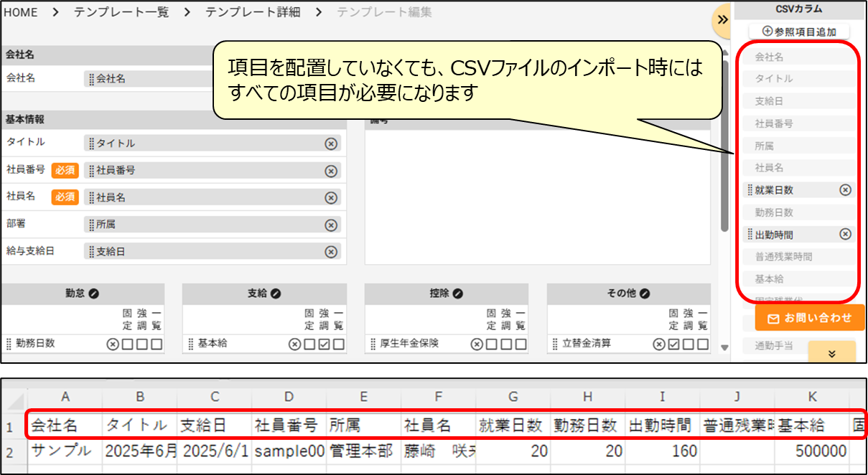Check 一覧 checkbox for 厚生年金保険

coord(521,344)
